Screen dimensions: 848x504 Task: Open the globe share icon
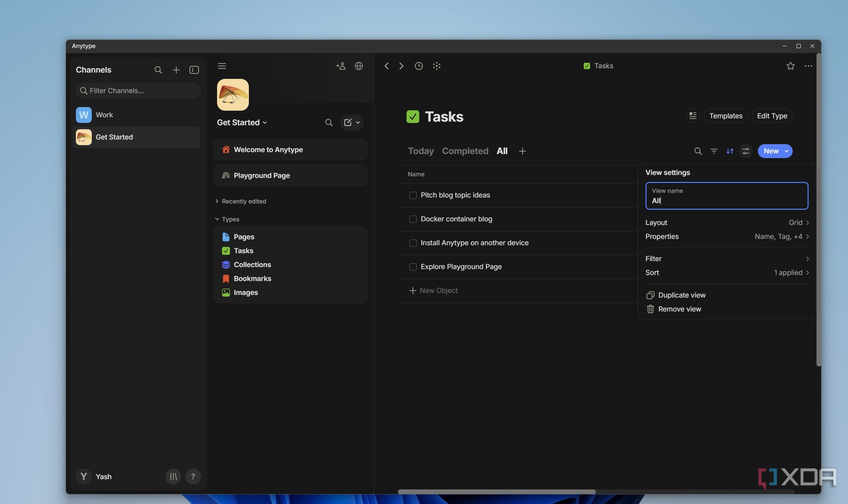coord(359,66)
